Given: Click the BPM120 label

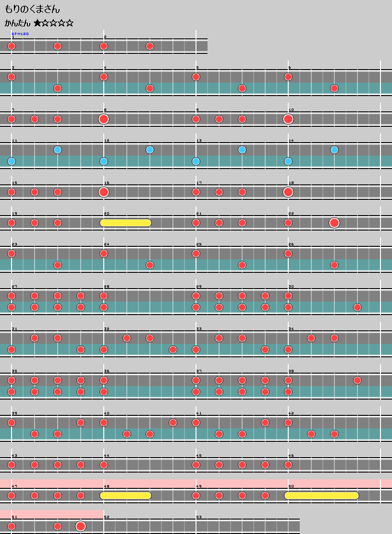Looking at the screenshot, I should tap(20, 34).
